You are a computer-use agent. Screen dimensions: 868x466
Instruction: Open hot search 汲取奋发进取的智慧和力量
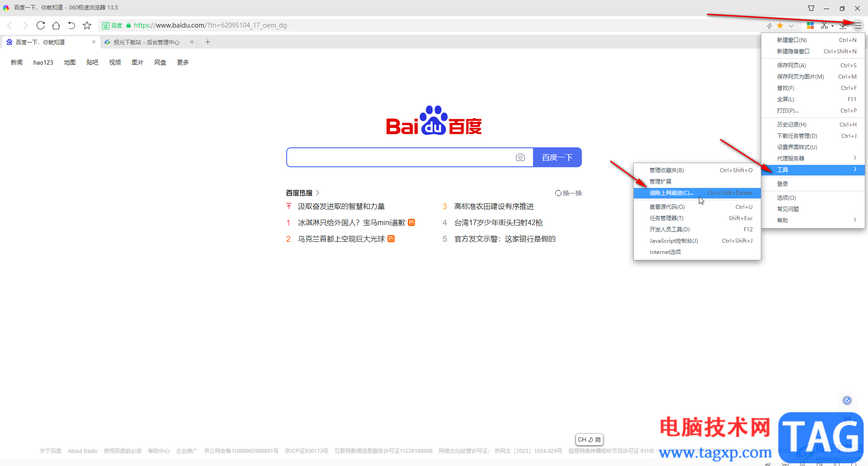click(x=341, y=207)
